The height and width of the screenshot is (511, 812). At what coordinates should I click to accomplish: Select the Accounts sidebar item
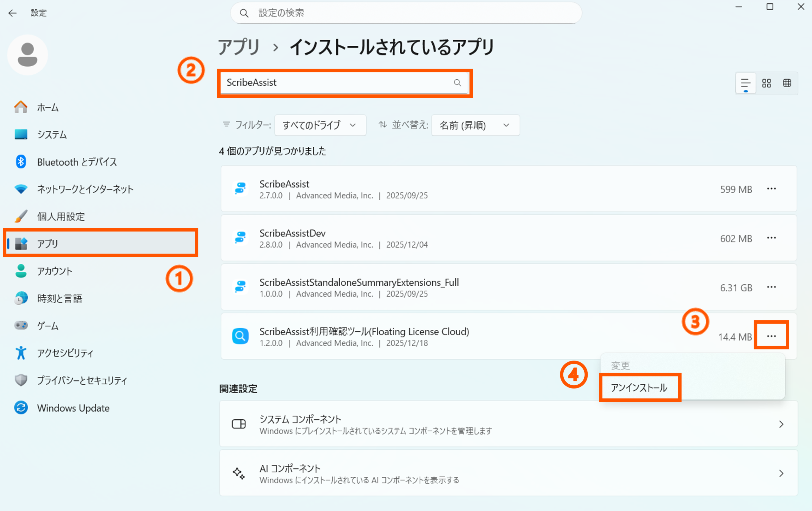coord(55,271)
